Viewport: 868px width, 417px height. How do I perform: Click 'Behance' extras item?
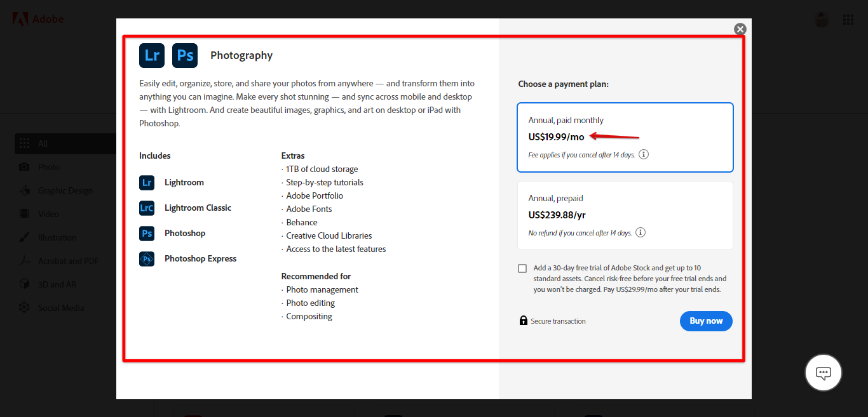302,223
